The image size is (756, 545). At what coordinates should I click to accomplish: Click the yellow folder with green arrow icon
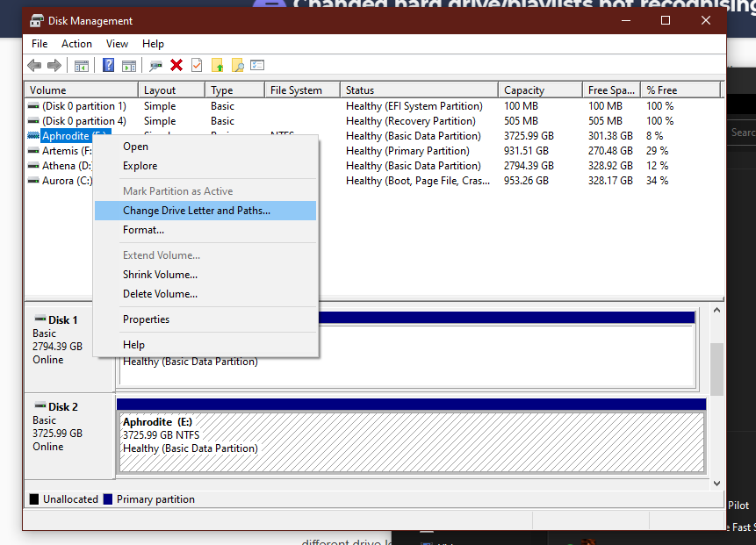point(218,65)
